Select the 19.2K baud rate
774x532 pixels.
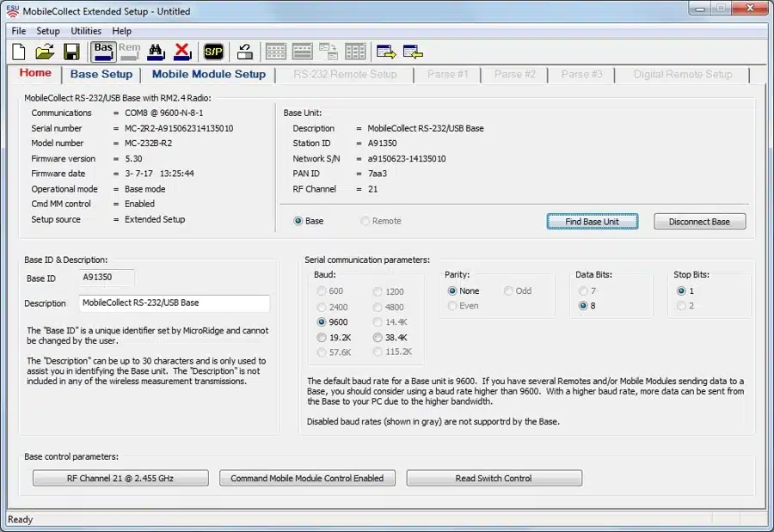(x=322, y=338)
